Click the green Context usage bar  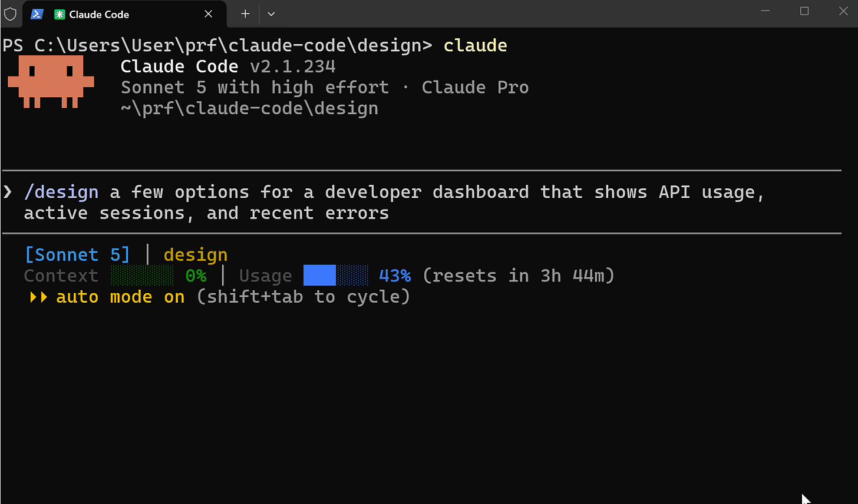point(142,276)
